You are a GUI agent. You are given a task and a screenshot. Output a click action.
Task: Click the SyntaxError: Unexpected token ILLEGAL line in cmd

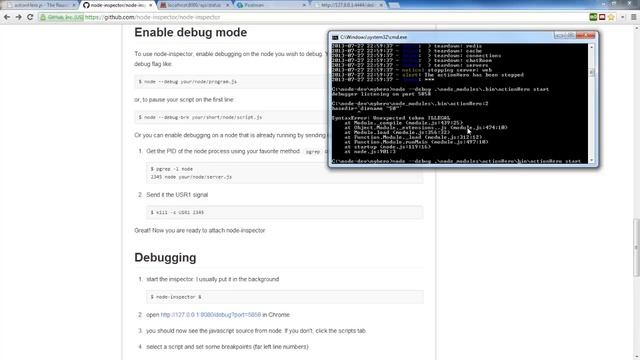point(391,118)
